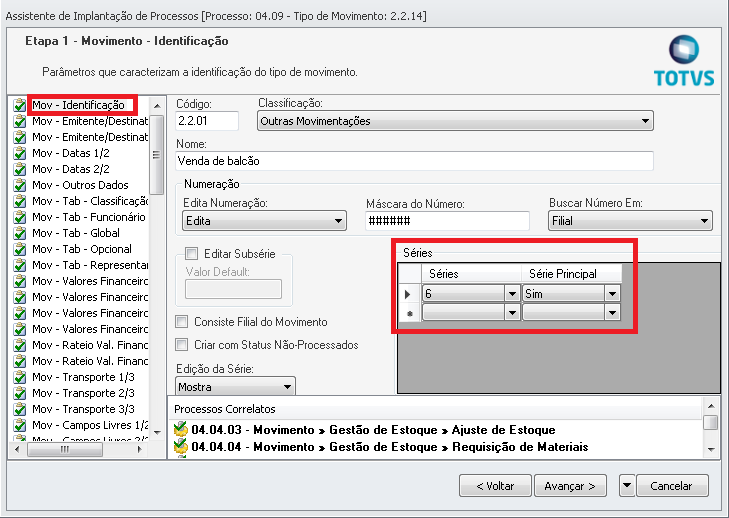The image size is (729, 518).
Task: Click check icon beside Mov - Tab - Funcionário
Action: pyautogui.click(x=20, y=217)
